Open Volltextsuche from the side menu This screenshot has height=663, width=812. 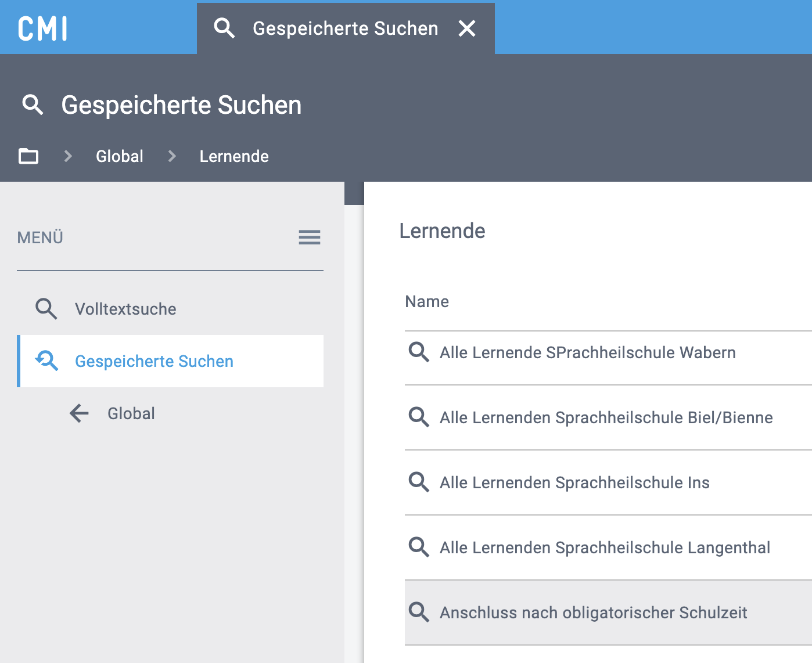[x=125, y=309]
